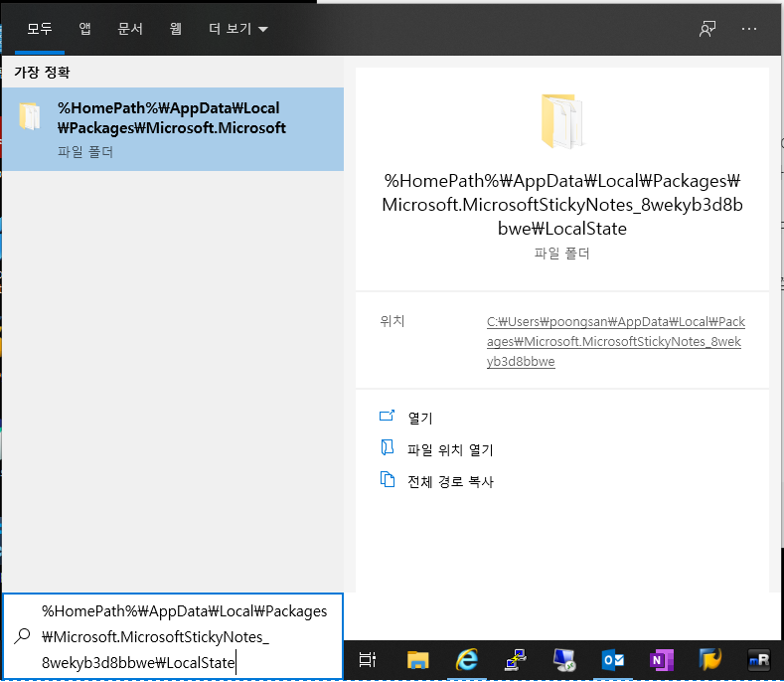Click the 파일 폴더 label under the preview title
The image size is (784, 682).
pos(562,254)
